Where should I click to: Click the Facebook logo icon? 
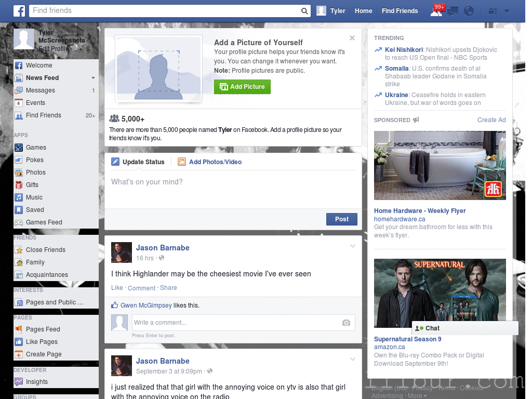(19, 11)
